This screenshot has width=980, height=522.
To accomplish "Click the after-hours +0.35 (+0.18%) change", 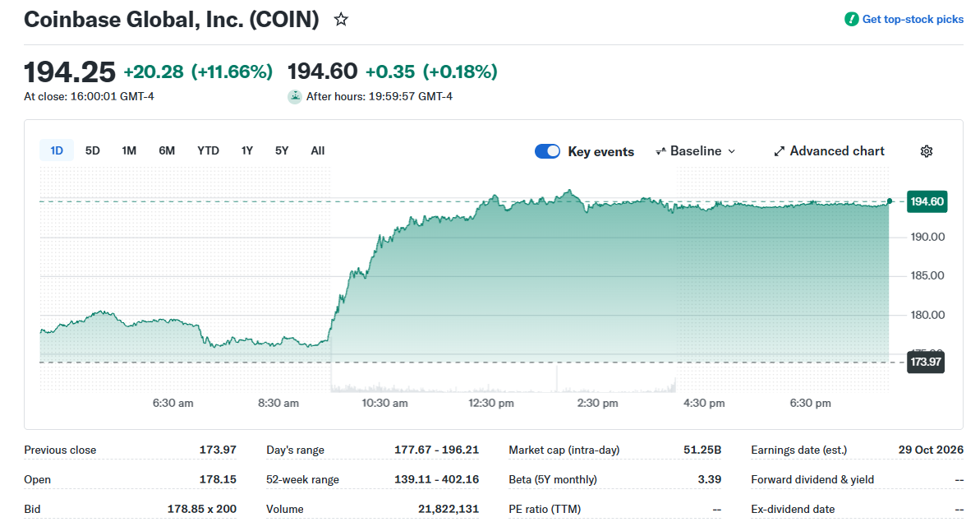I will coord(431,72).
